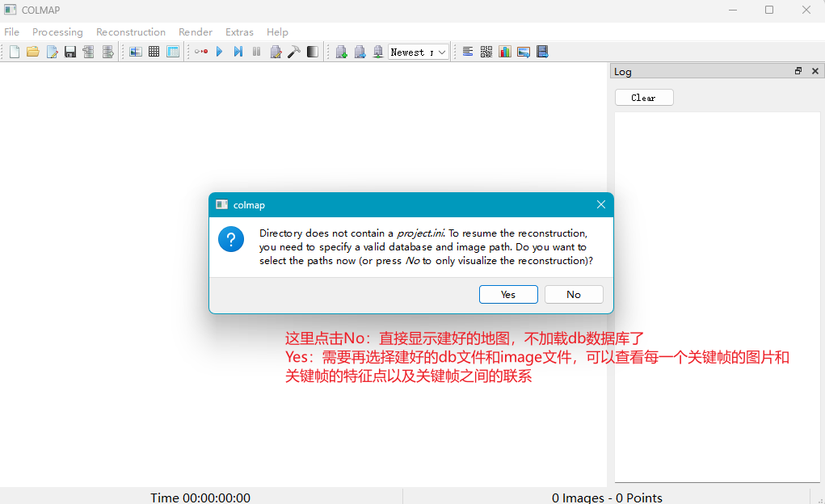The image size is (825, 504).
Task: Start reconstruction with the blue play icon
Action: 220,52
